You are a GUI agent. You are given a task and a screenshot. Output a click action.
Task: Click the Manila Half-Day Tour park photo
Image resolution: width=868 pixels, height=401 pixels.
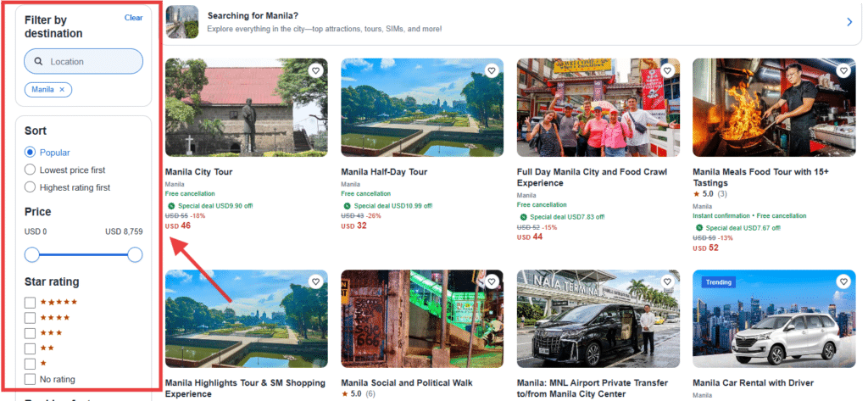pos(422,108)
